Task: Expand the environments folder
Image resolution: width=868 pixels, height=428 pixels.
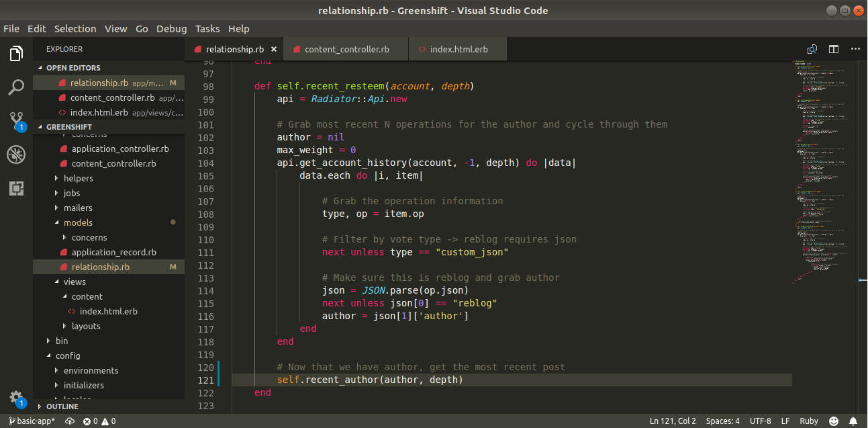Action: coord(109,370)
